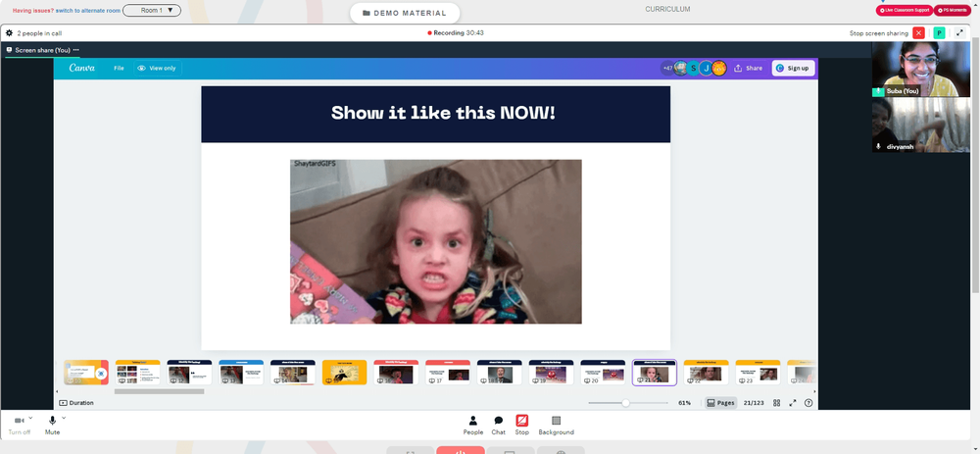Click the Duration button
980x454 pixels.
[76, 403]
